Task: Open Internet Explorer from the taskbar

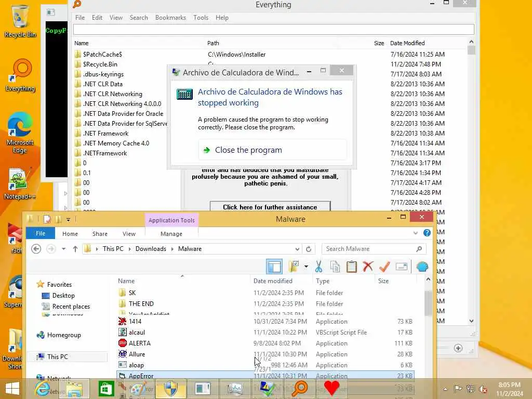Action: [x=43, y=389]
